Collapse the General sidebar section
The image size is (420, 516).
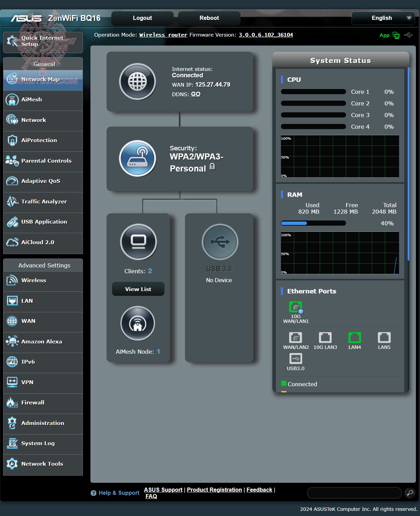pos(44,64)
